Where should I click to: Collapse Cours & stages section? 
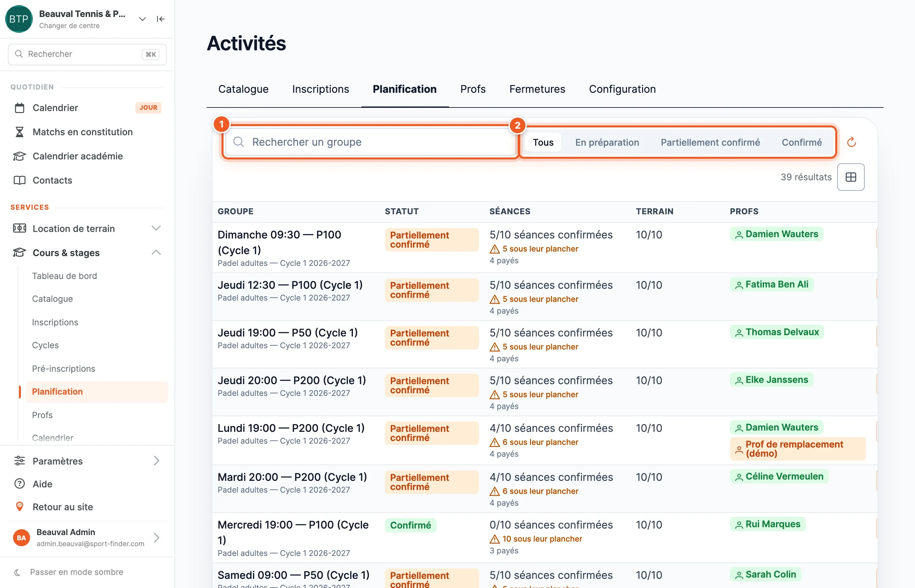click(156, 253)
